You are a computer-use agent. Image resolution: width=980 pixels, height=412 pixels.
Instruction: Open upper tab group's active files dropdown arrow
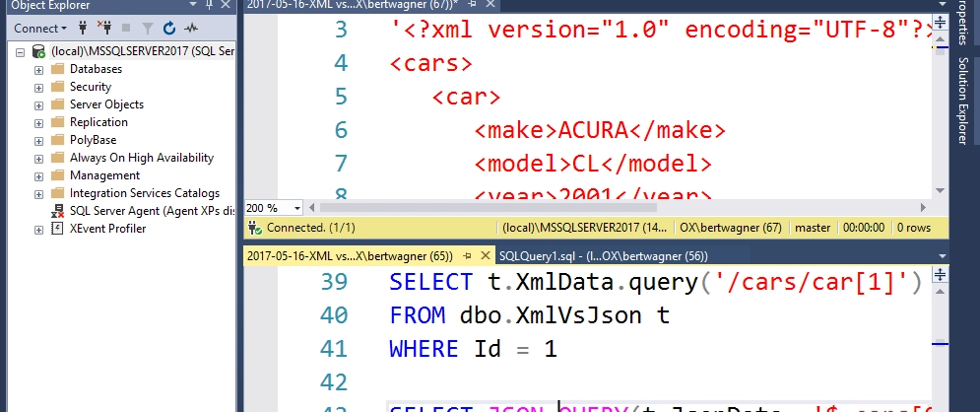(942, 4)
